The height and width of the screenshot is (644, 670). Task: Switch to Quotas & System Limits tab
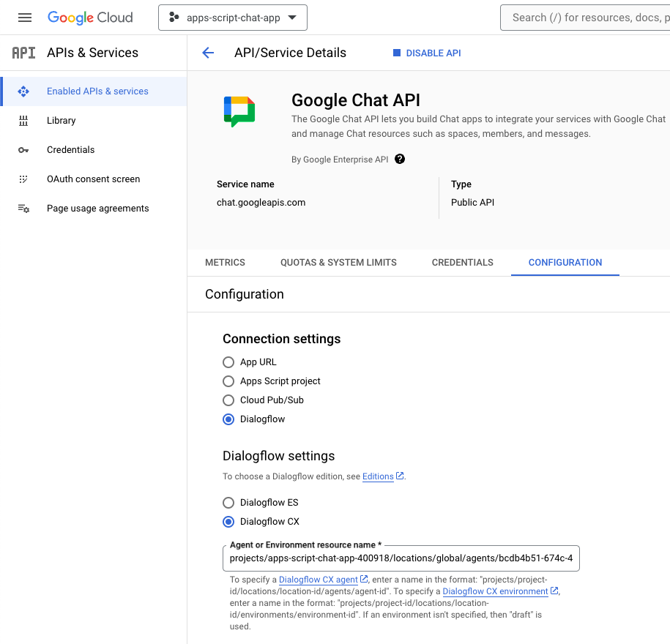[x=338, y=263]
